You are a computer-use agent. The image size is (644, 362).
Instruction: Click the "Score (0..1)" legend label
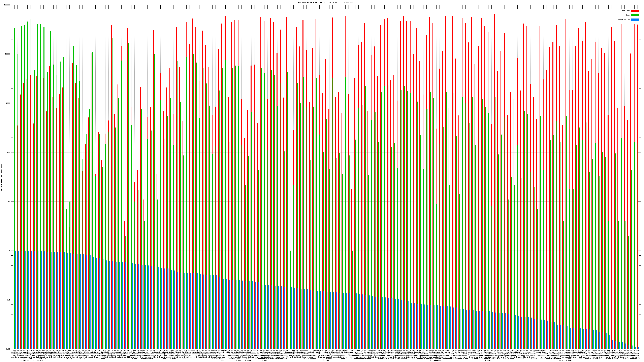(624, 20)
